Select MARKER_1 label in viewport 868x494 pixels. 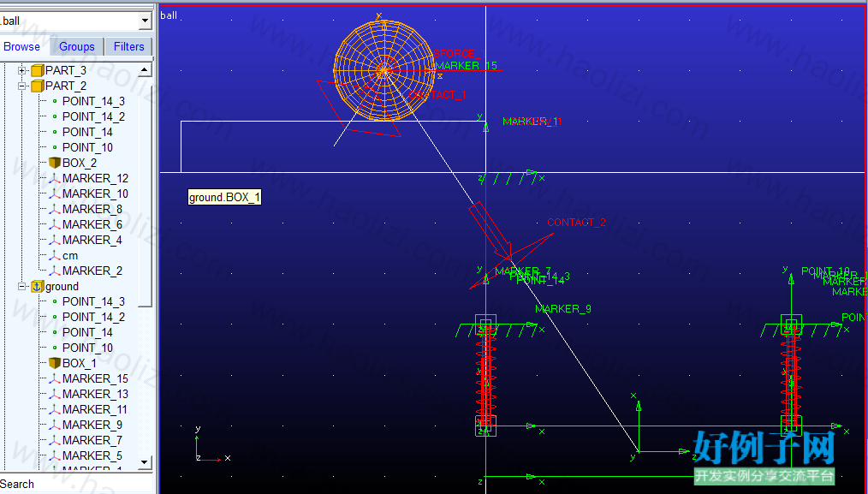[532, 122]
